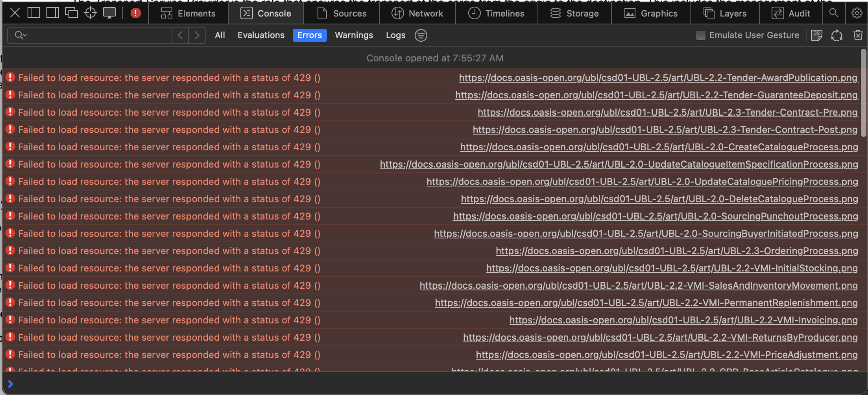Open the Timelines tab
Viewport: 868px width, 395px height.
click(x=496, y=13)
